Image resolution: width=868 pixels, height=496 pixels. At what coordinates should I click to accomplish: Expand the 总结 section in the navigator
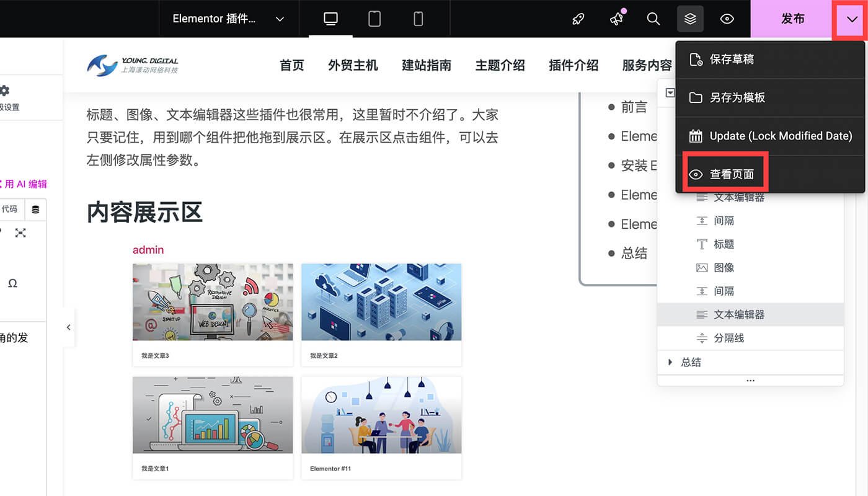[670, 362]
